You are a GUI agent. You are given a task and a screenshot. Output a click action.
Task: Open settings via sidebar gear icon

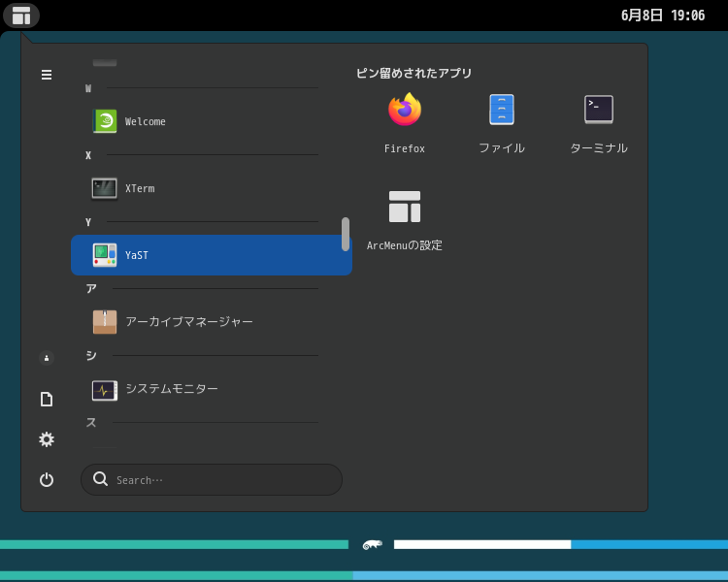(x=47, y=439)
